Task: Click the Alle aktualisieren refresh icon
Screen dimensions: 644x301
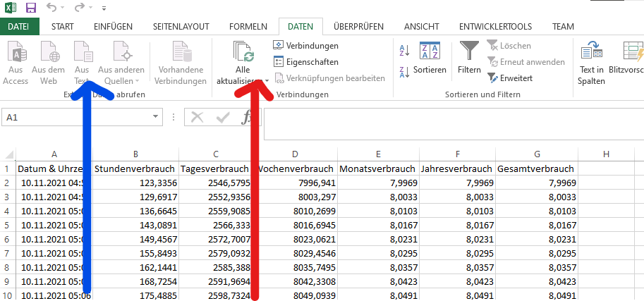Action: click(x=243, y=51)
